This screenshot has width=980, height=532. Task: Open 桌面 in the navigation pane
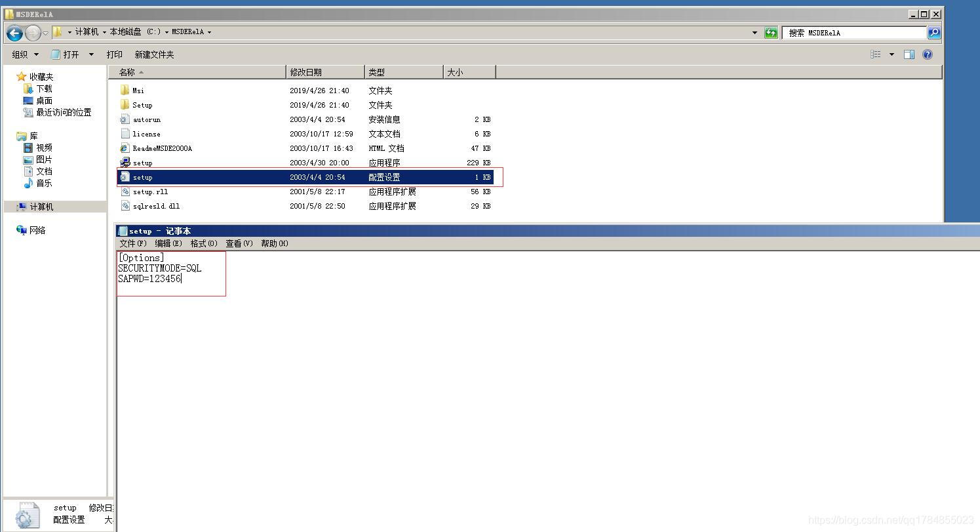(x=44, y=100)
